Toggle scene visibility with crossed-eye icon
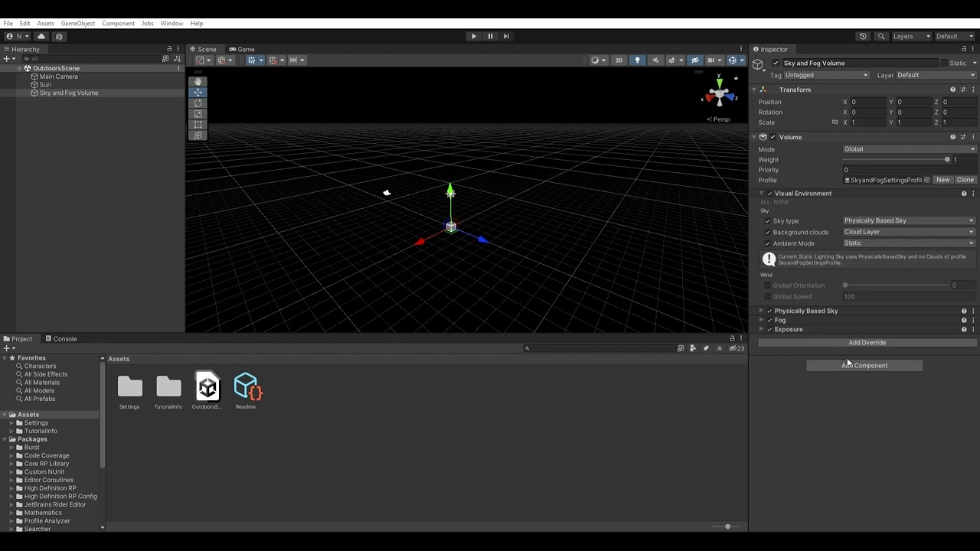The height and width of the screenshot is (551, 980). [x=695, y=60]
